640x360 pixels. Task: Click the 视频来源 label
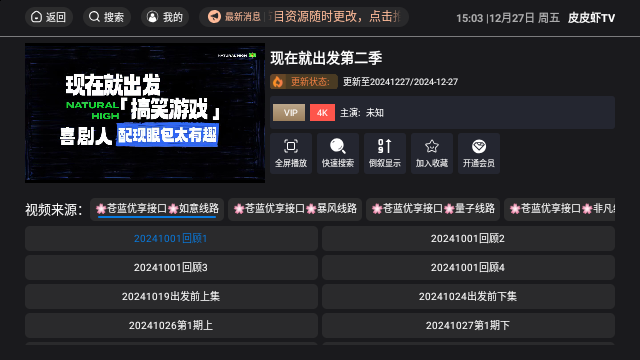coord(53,210)
